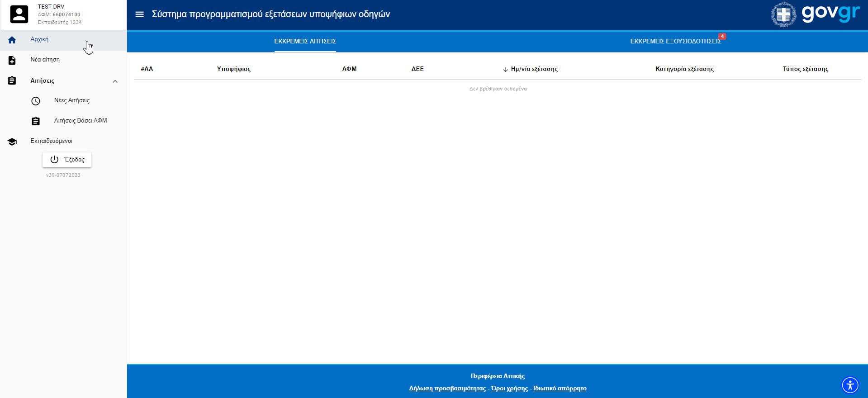Collapse the Αιτήσεις section chevron

pos(115,81)
